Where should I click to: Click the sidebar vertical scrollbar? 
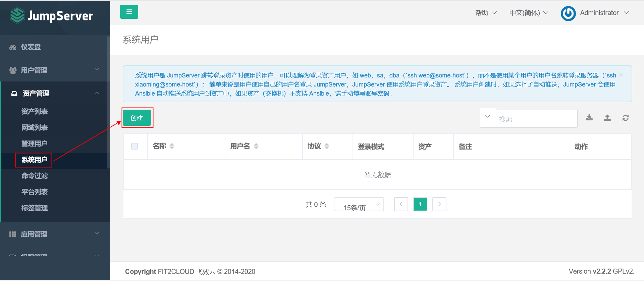tap(108, 102)
